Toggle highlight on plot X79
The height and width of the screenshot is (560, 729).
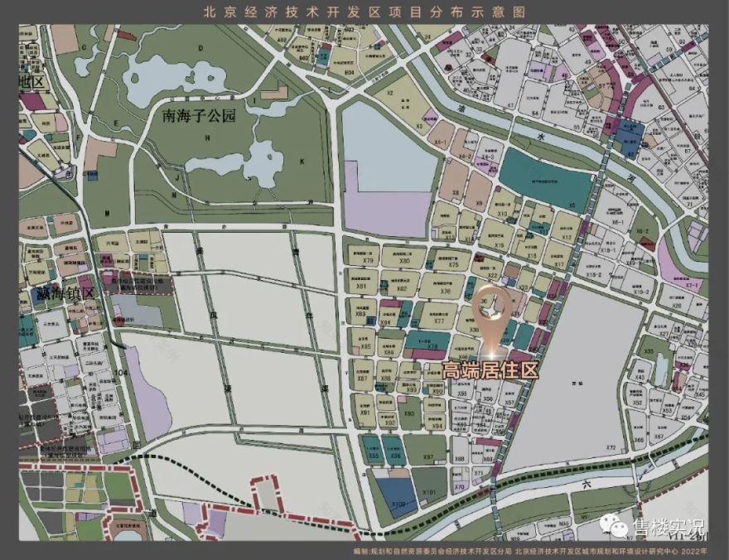tap(368, 261)
